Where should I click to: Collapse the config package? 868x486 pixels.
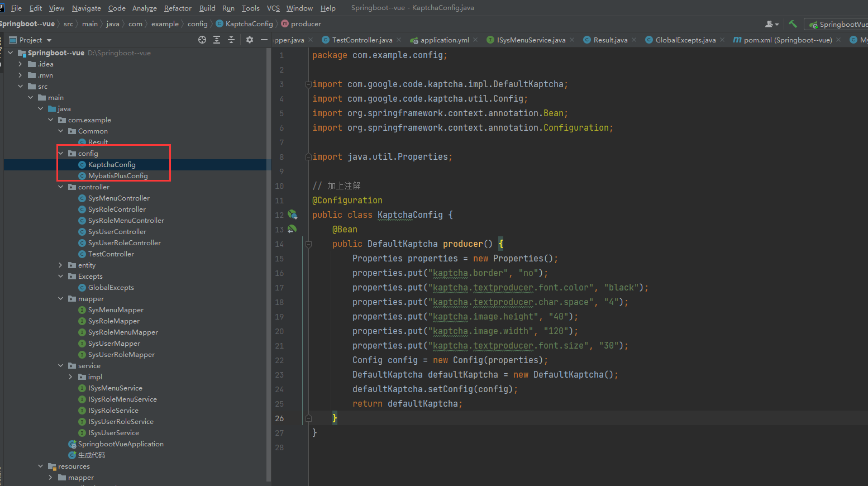pos(60,153)
